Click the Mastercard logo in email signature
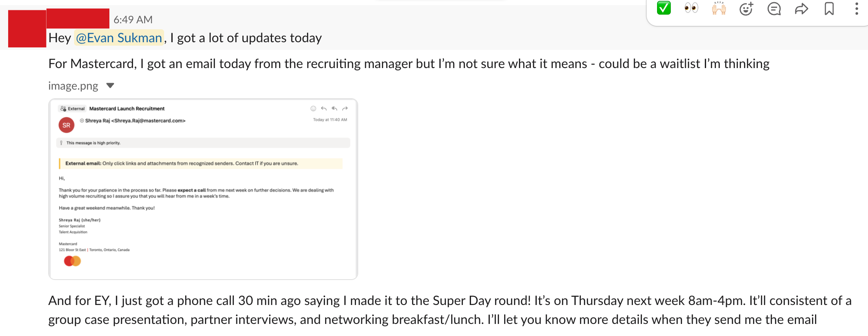868x336 pixels. point(72,261)
